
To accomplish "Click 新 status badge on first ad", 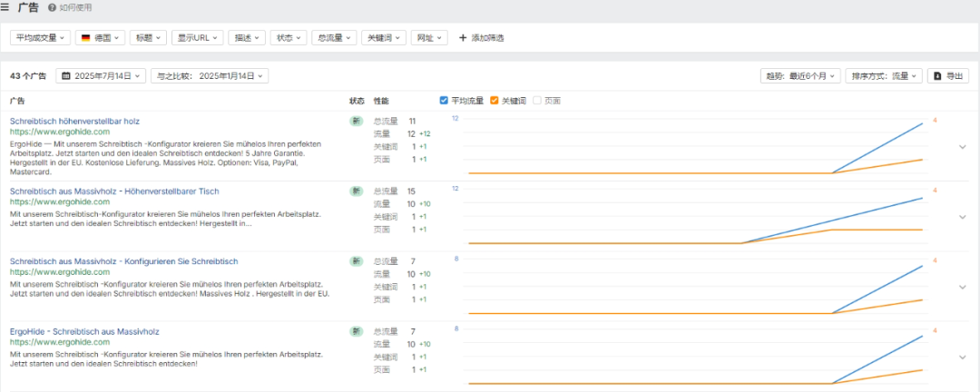I will (x=357, y=121).
